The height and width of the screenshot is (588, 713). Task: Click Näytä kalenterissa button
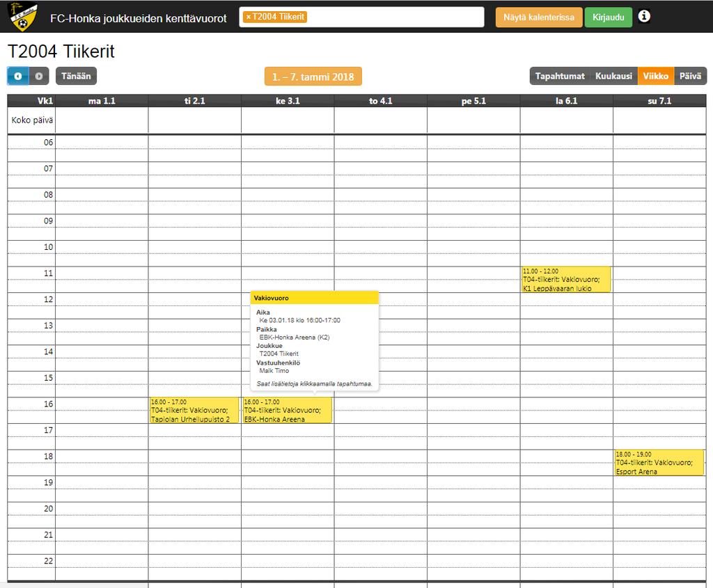point(539,17)
